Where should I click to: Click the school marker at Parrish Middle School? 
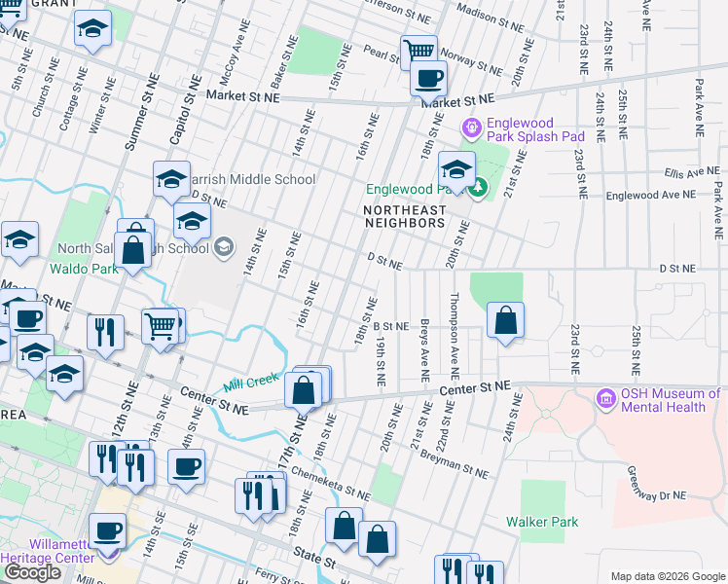coord(172,180)
